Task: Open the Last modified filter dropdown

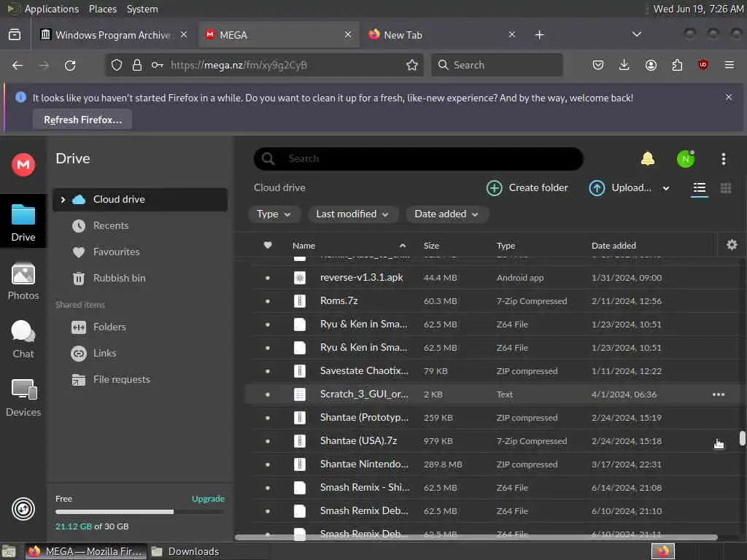Action: click(352, 214)
